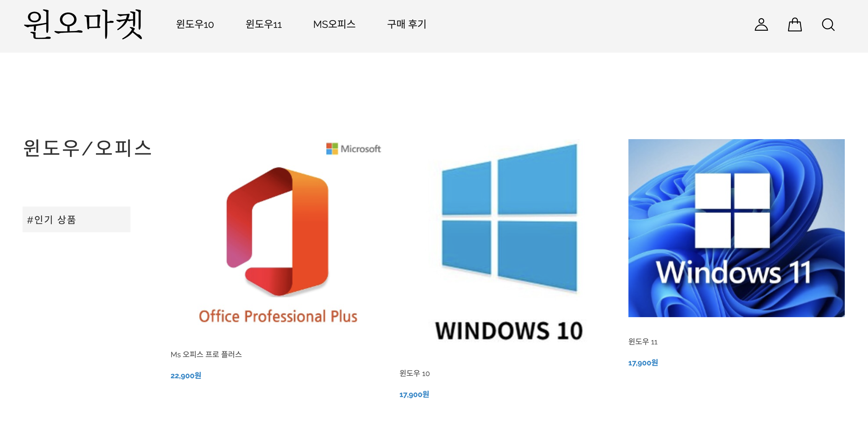The height and width of the screenshot is (440, 868).
Task: Open the 윈도우 10 product title link
Action: point(414,373)
